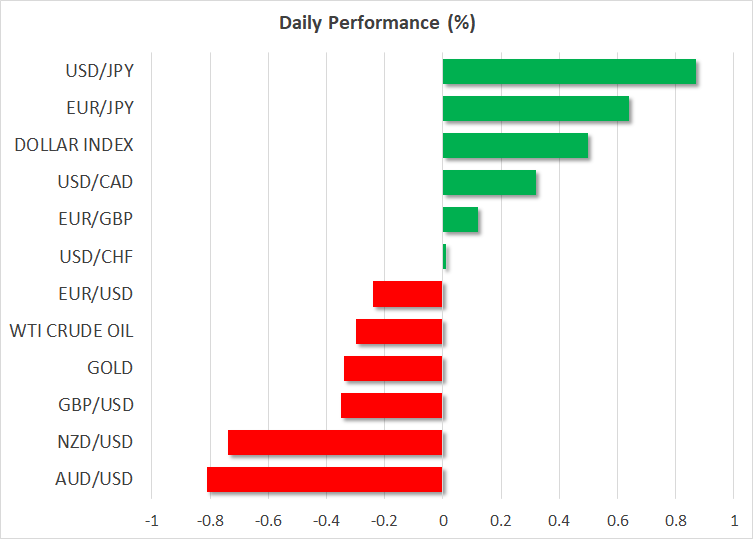Select the WTI CRUDE OIL label

tap(71, 331)
